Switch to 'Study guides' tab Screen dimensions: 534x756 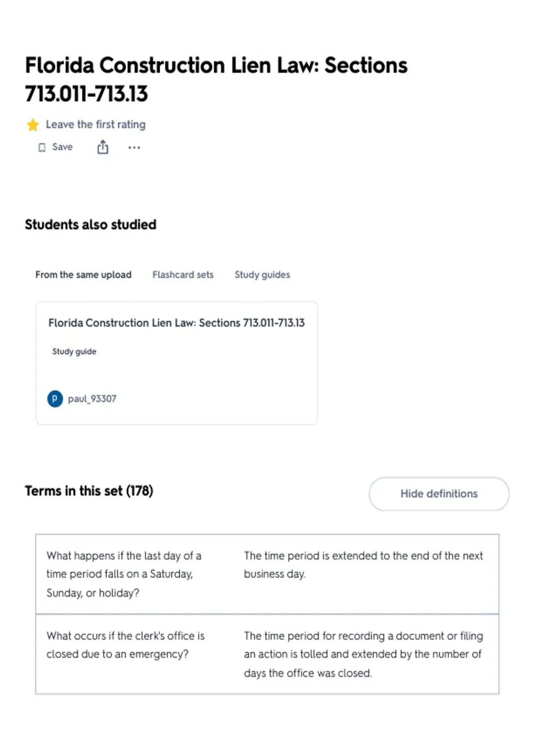point(263,275)
